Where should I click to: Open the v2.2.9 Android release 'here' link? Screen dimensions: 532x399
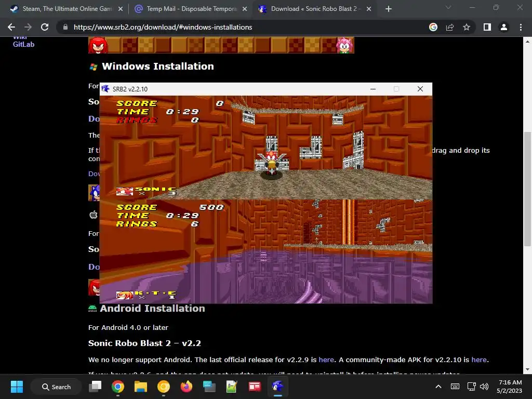(x=326, y=360)
